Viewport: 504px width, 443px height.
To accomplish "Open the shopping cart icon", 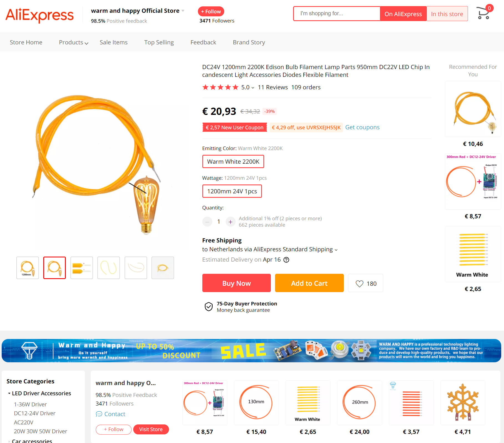I will [483, 13].
